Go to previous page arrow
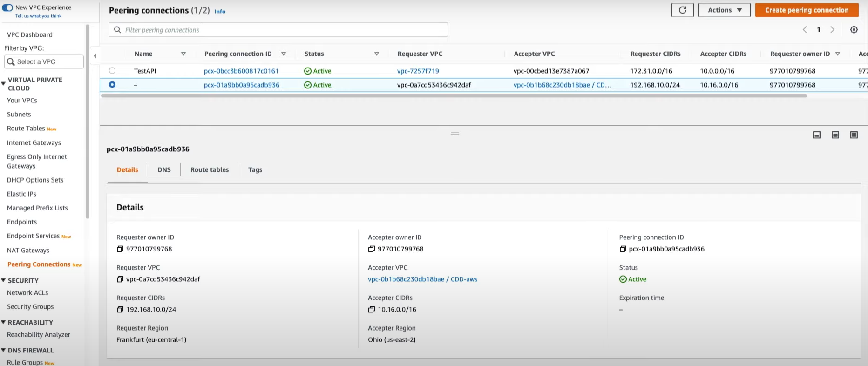Viewport: 868px width, 366px height. point(805,29)
